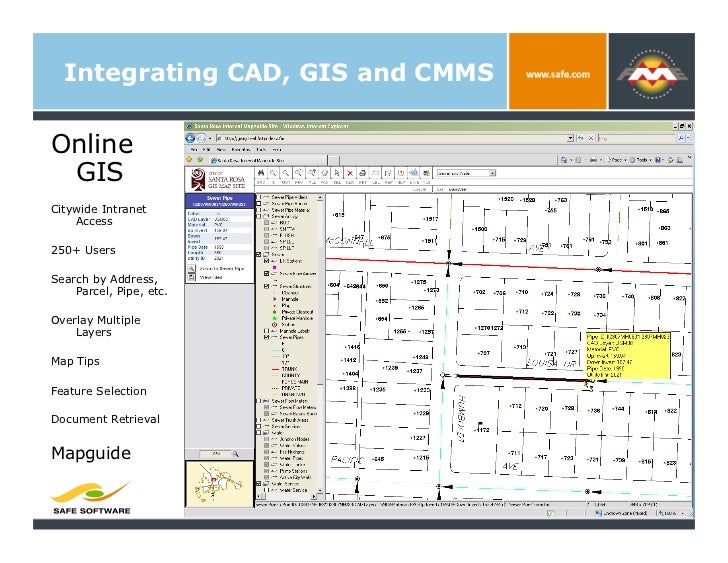Click the globe icon in map toolbar
The image size is (728, 563).
(x=325, y=173)
